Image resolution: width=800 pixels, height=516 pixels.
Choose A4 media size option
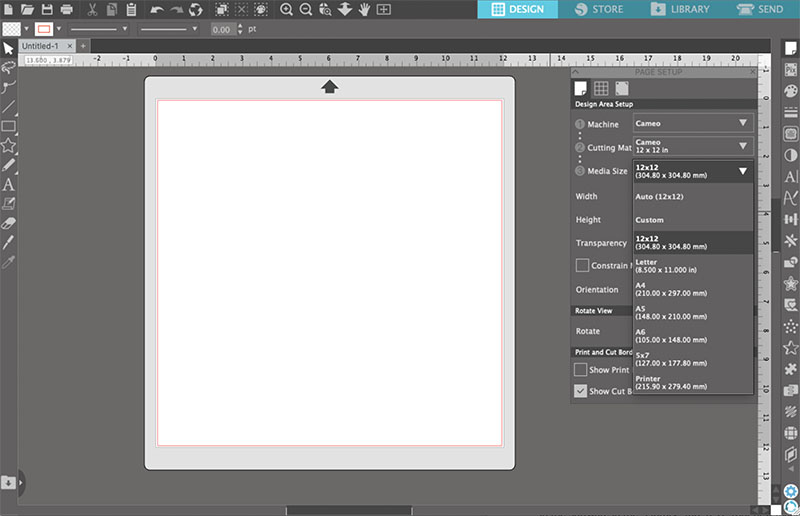pos(693,289)
